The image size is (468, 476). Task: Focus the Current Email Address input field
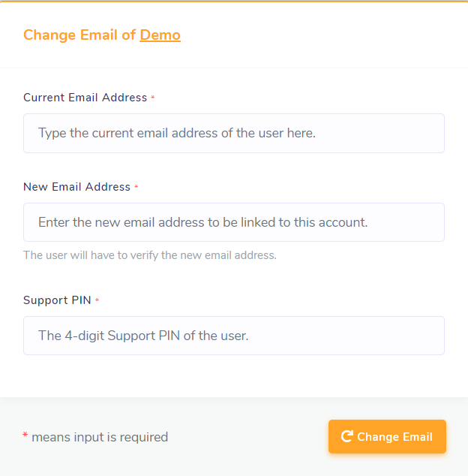234,134
